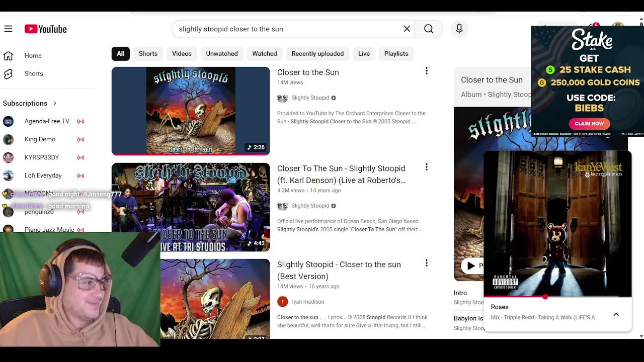Open the Roses miniplayer title
Screen dimensions: 644x362
click(x=500, y=307)
